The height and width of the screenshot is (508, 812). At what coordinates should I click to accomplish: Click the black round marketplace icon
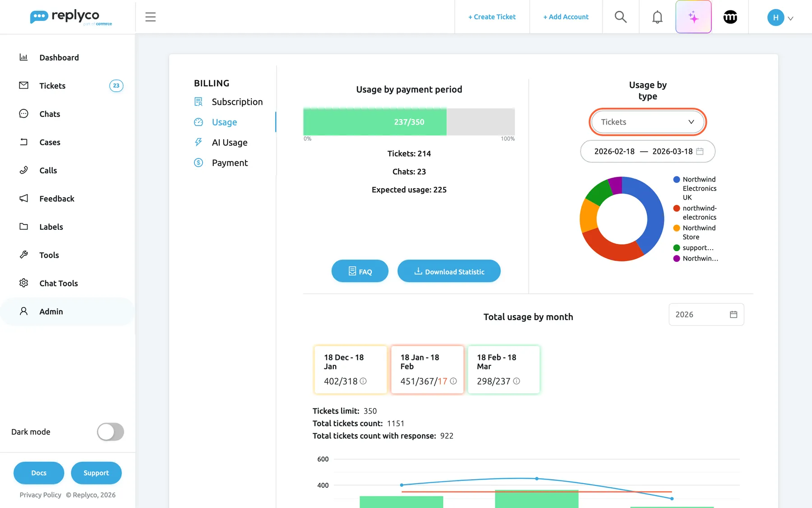point(730,17)
